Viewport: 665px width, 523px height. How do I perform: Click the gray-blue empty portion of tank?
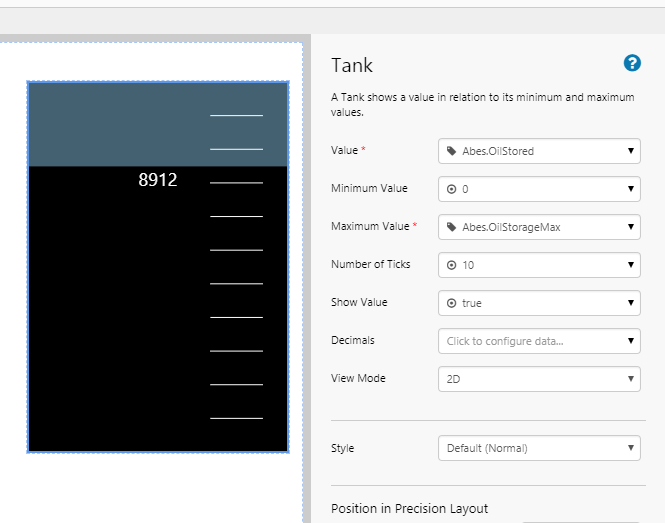(x=110, y=123)
